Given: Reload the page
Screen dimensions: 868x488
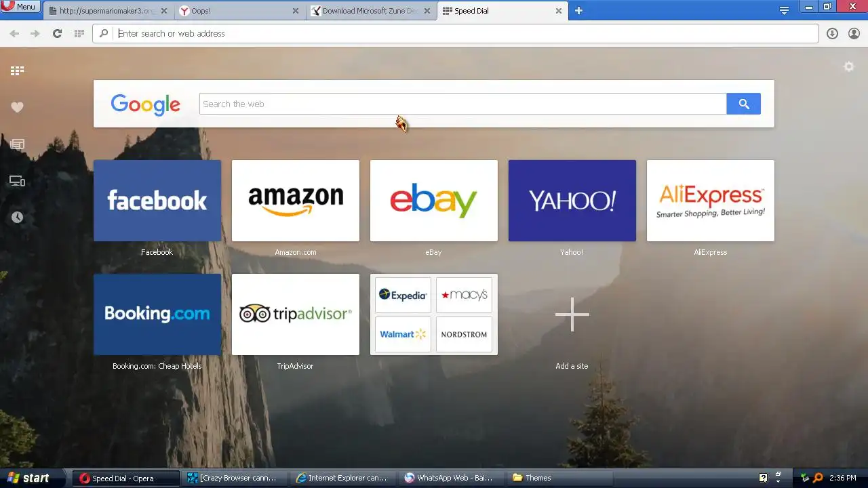Looking at the screenshot, I should [57, 33].
